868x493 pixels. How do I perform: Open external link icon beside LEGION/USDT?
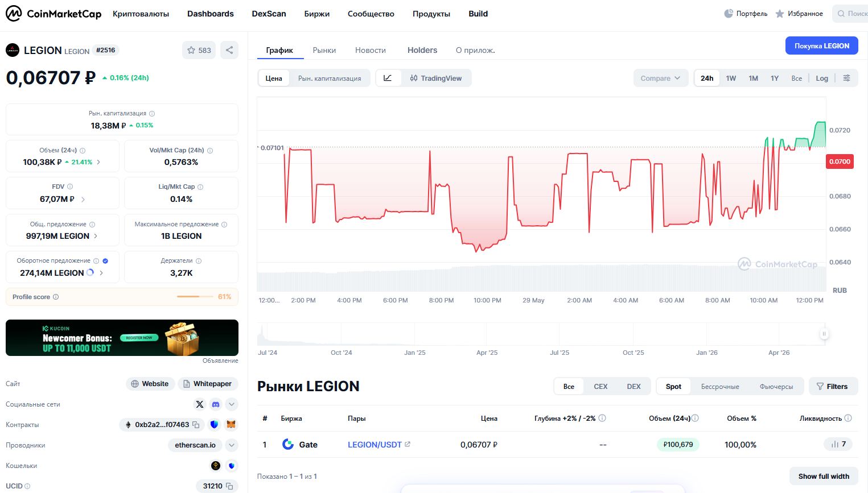coord(408,445)
